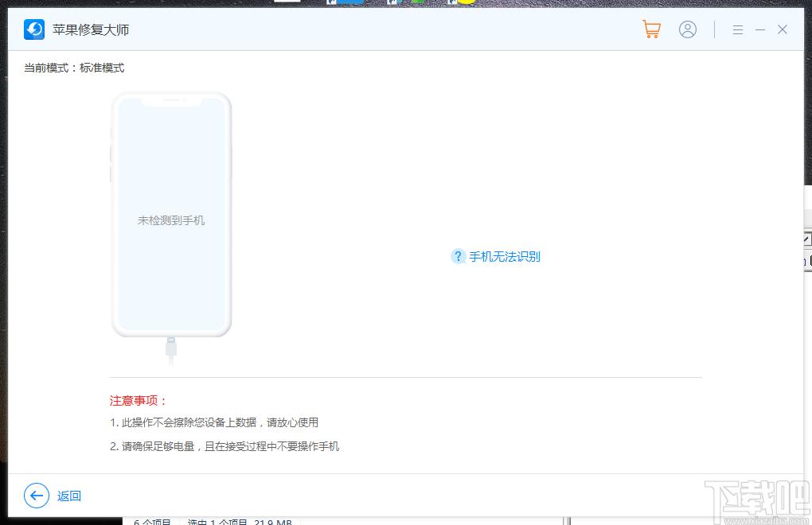Click the 苹果修复大师 app logo

(34, 29)
